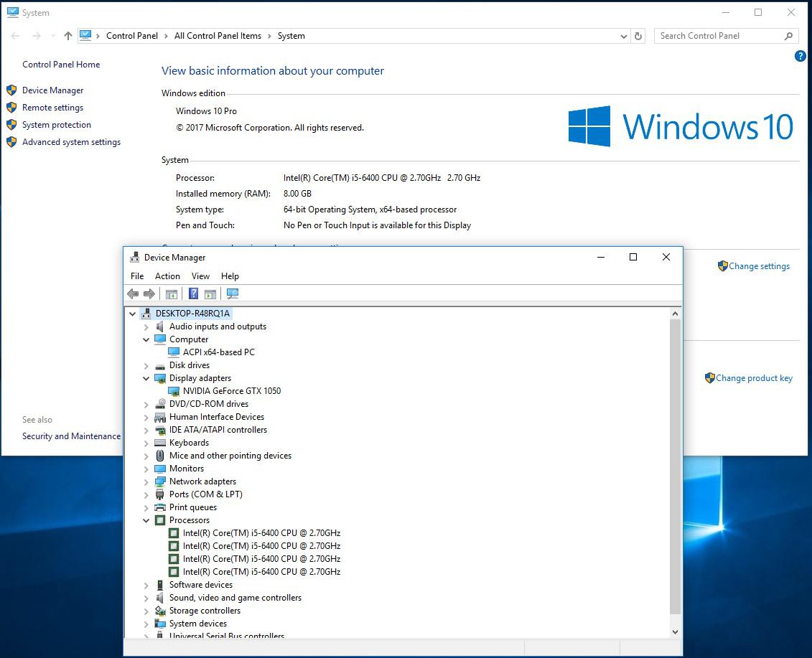Select the NVIDIA GeForce GTX 1050 entry

tap(232, 391)
